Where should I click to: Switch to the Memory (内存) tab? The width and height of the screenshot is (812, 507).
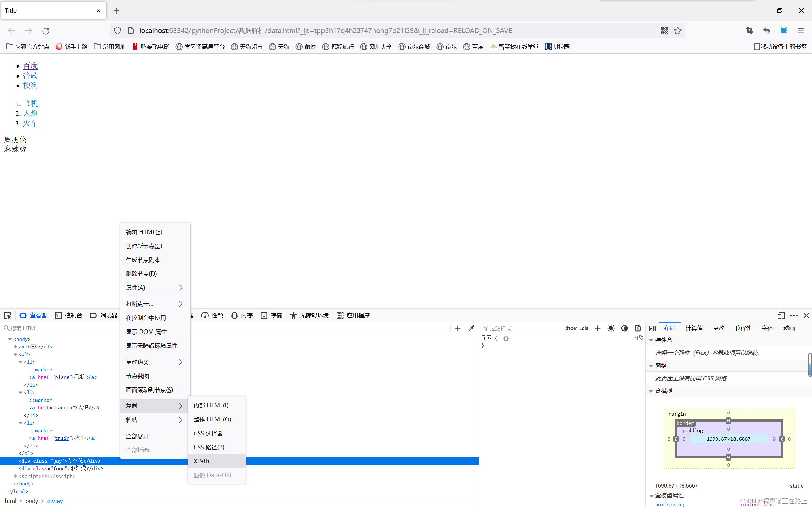(241, 315)
